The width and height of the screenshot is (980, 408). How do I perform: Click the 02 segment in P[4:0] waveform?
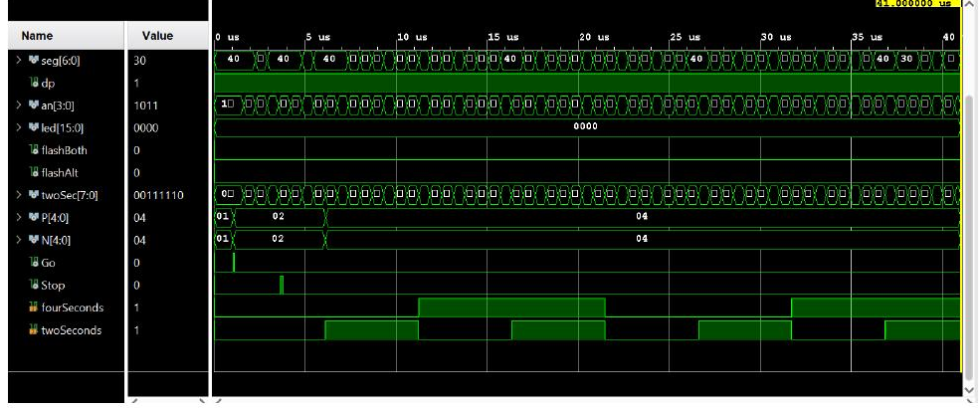pyautogui.click(x=279, y=216)
